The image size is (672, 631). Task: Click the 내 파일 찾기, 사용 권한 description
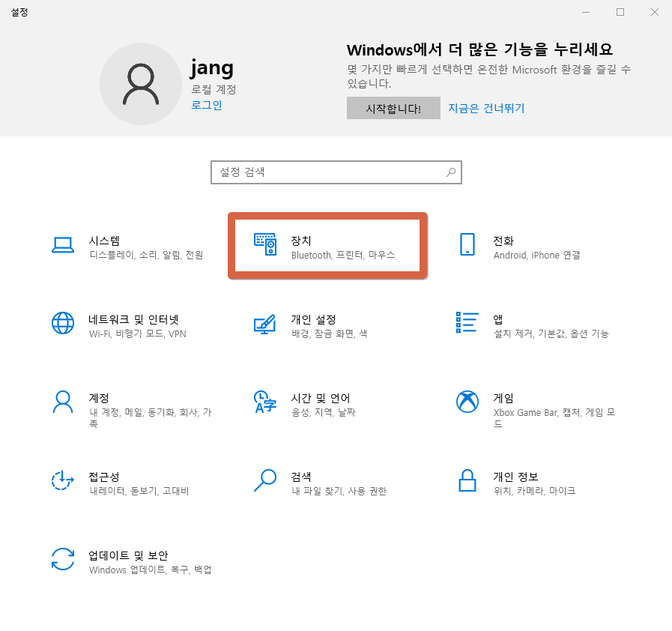click(x=339, y=491)
